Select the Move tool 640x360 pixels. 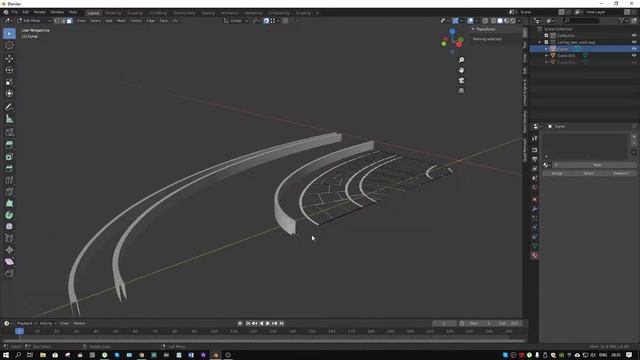(x=9, y=58)
